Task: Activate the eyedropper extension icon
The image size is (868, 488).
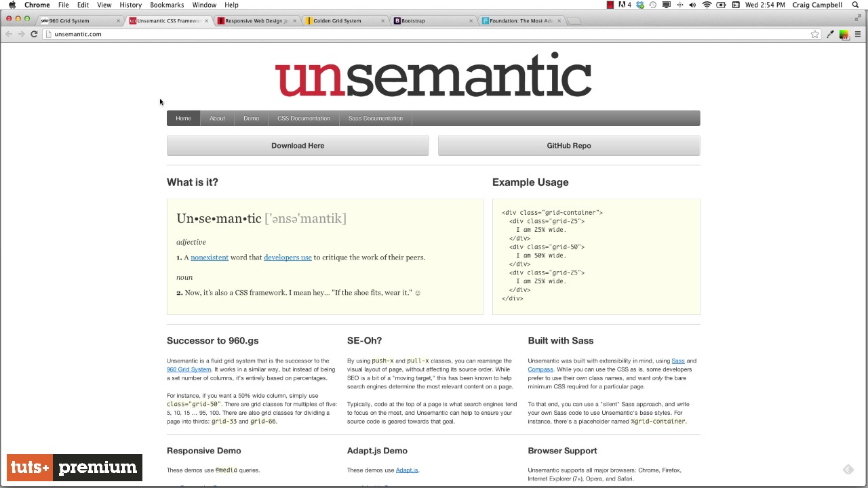Action: click(830, 34)
